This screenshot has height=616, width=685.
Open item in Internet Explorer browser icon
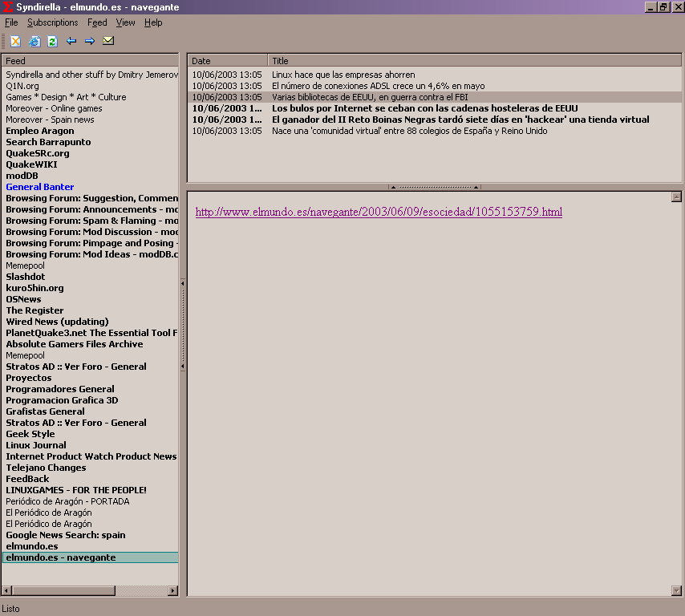[x=34, y=41]
